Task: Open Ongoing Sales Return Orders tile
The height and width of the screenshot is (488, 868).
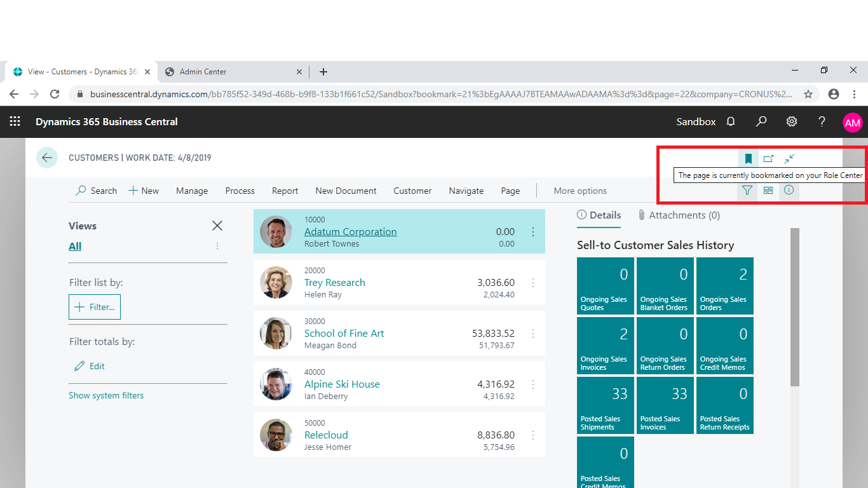Action: tap(665, 346)
